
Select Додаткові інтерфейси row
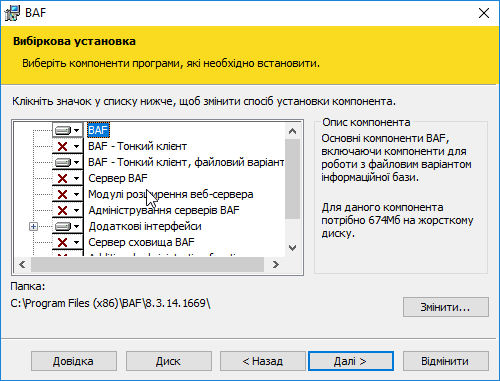[x=145, y=226]
